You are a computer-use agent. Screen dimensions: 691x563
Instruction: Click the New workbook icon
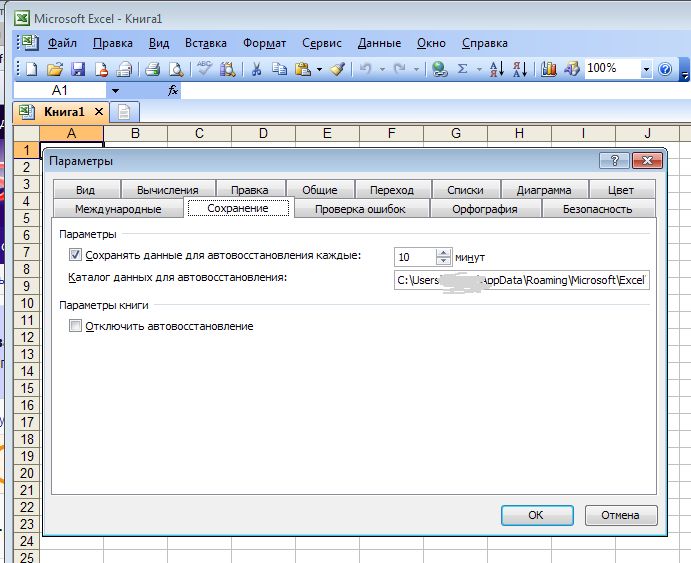click(x=32, y=69)
